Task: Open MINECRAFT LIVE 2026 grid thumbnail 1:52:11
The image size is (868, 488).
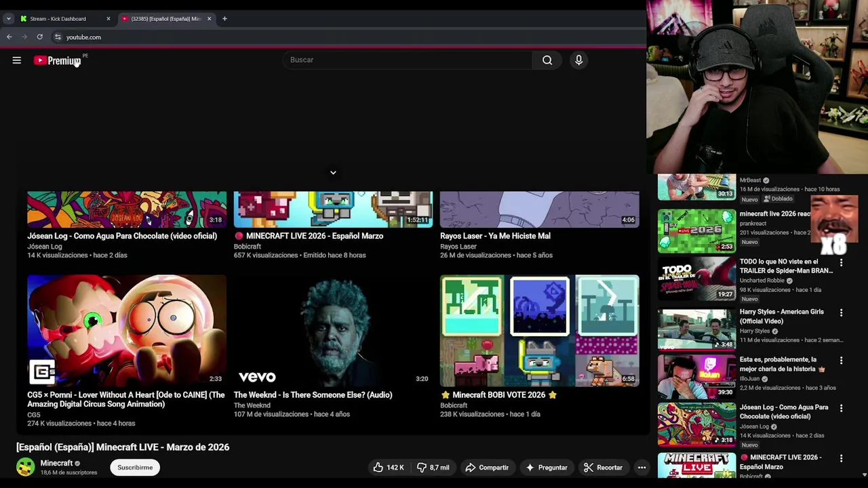Action: tap(333, 209)
